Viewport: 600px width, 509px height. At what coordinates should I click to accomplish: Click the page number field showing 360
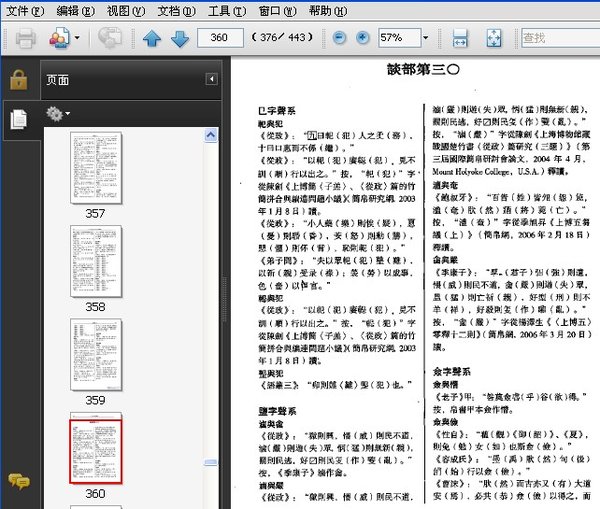coord(220,38)
